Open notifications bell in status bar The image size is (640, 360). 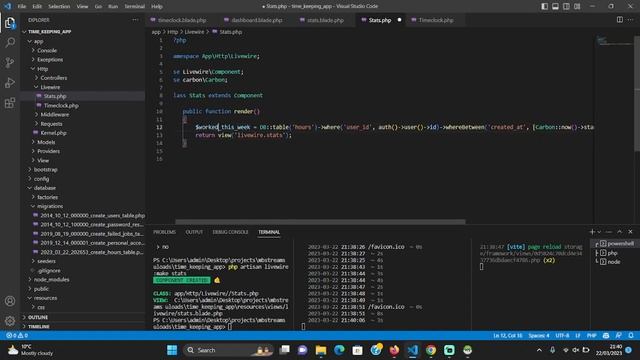pyautogui.click(x=631, y=336)
